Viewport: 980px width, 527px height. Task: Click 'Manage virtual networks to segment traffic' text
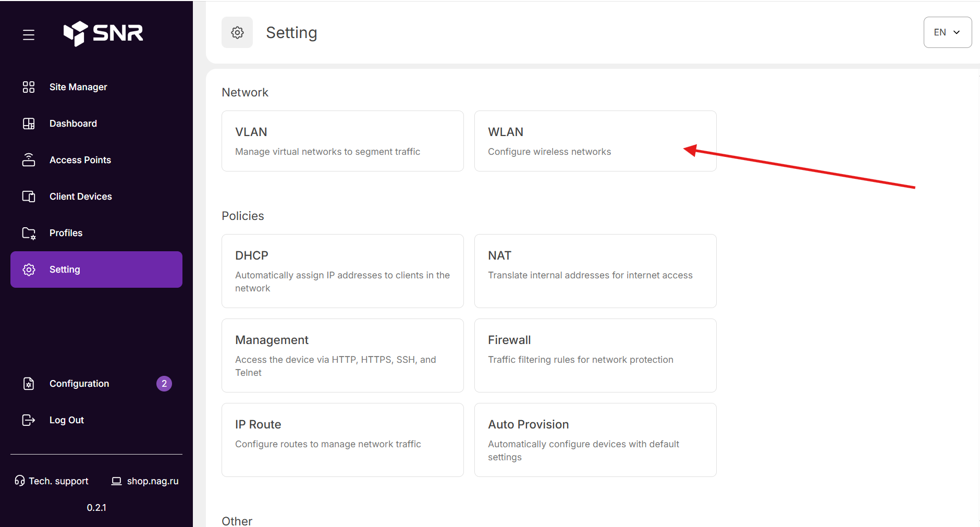point(327,152)
